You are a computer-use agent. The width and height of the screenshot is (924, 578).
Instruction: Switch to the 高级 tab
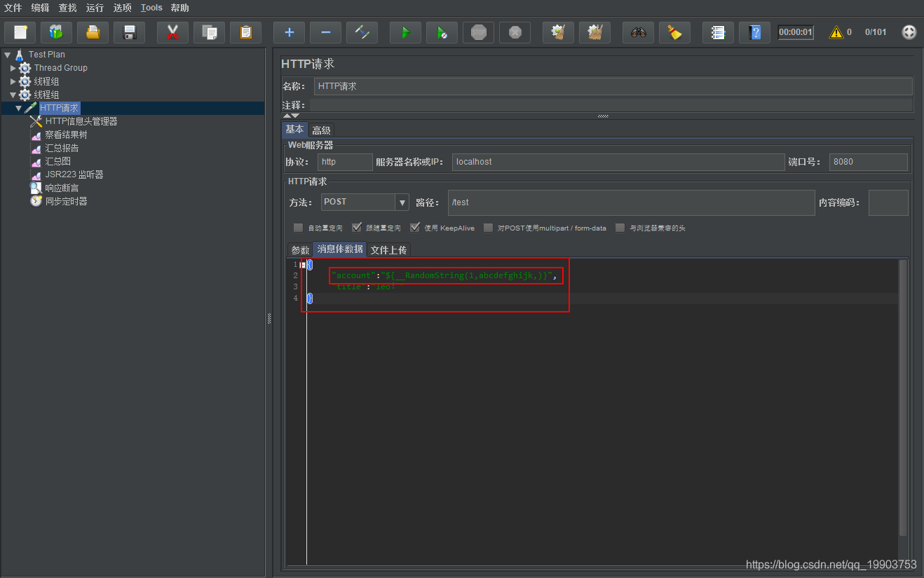[321, 130]
